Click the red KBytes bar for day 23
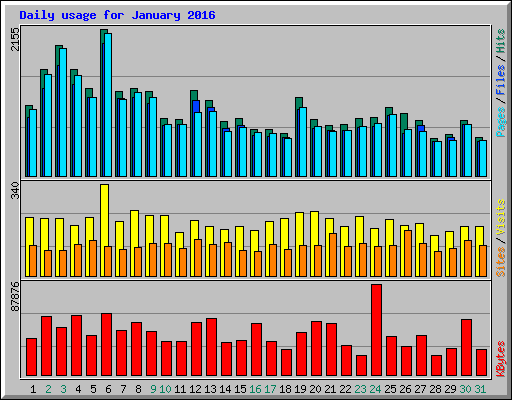 (x=362, y=366)
